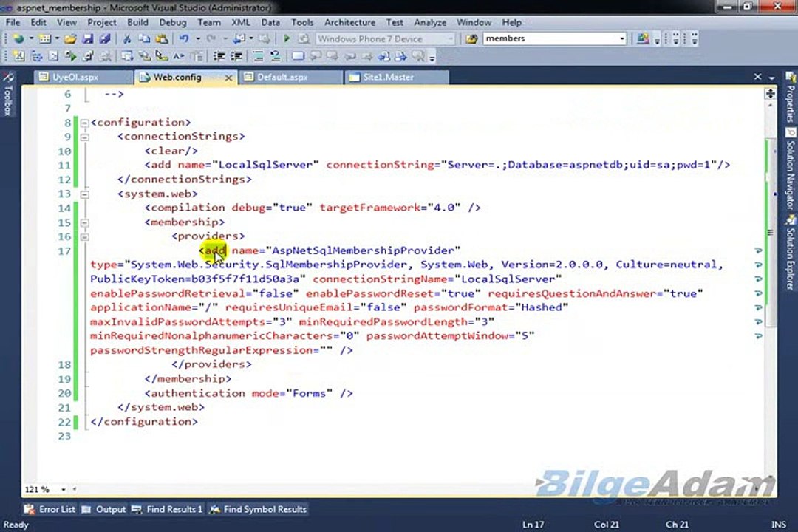
Task: Click the Find in Files folder icon
Action: click(471, 38)
